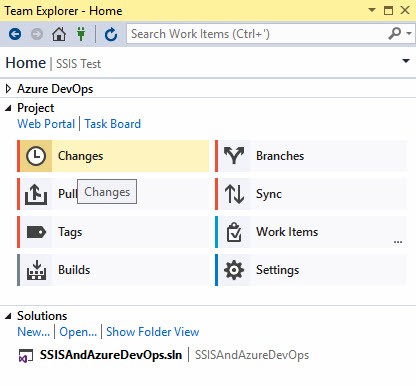Open Manage Connections plug icon
The image size is (416, 386).
(81, 34)
